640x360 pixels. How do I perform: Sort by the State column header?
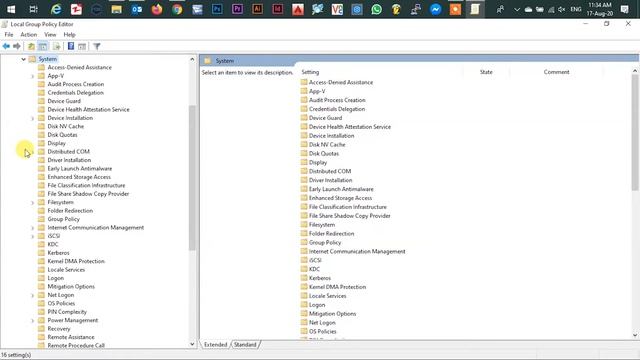click(x=486, y=72)
